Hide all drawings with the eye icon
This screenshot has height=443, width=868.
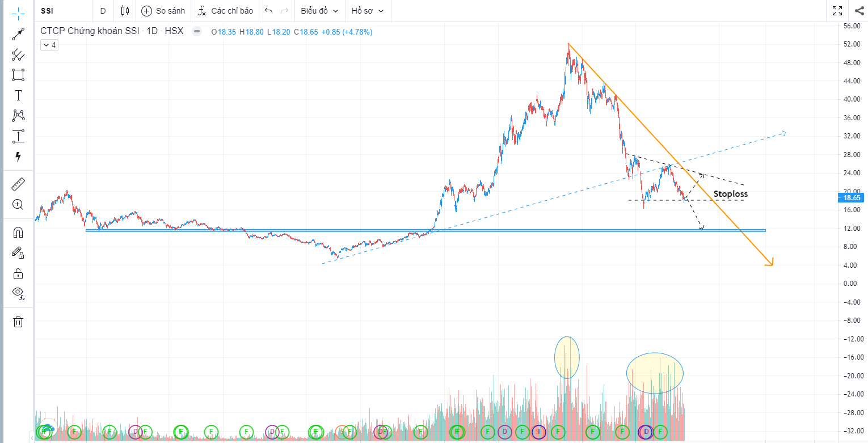tap(18, 293)
